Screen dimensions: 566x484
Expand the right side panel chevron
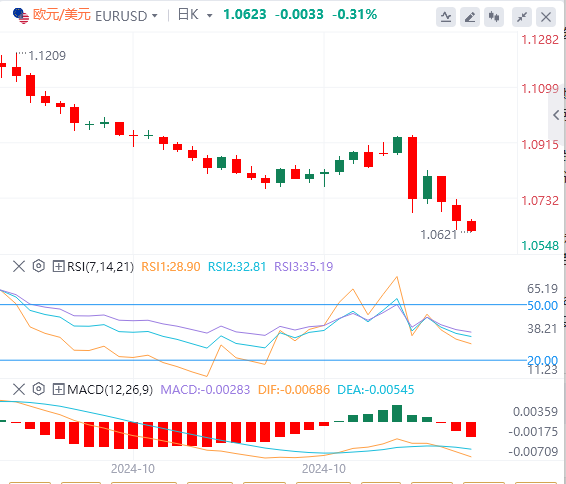click(556, 115)
